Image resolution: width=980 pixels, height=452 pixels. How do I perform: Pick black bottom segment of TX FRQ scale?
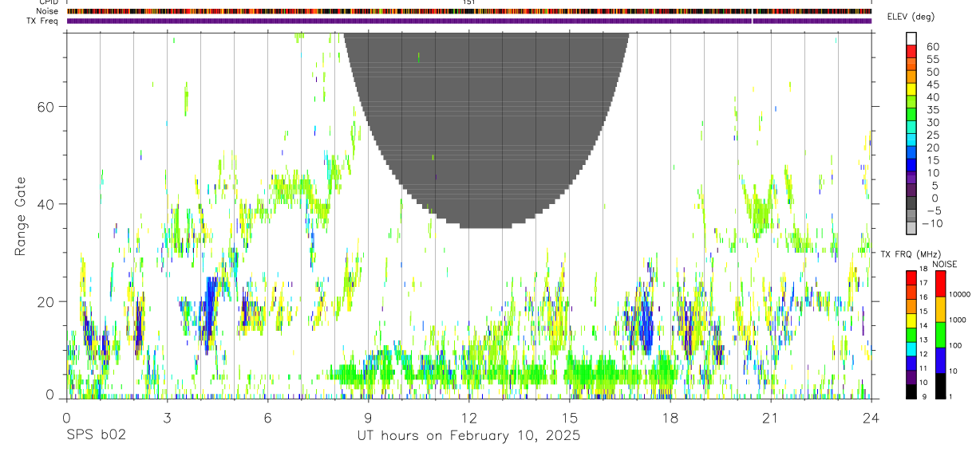pyautogui.click(x=911, y=391)
